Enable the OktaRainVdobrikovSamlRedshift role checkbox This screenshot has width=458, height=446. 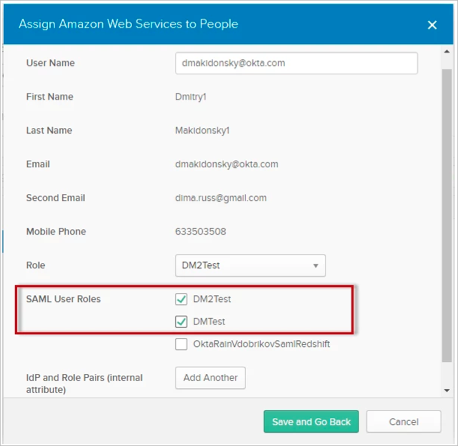click(181, 344)
